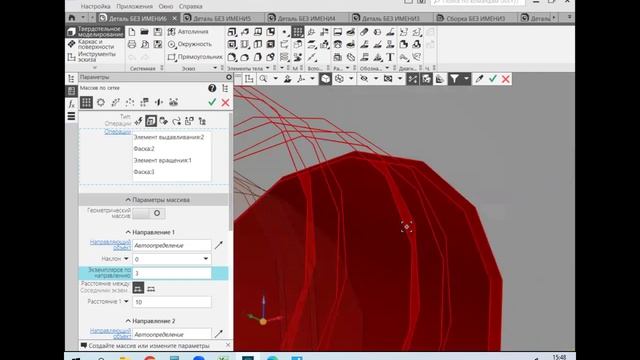Switch to Сборка БЕЗ ИМЕНИ3 tab

[476, 18]
